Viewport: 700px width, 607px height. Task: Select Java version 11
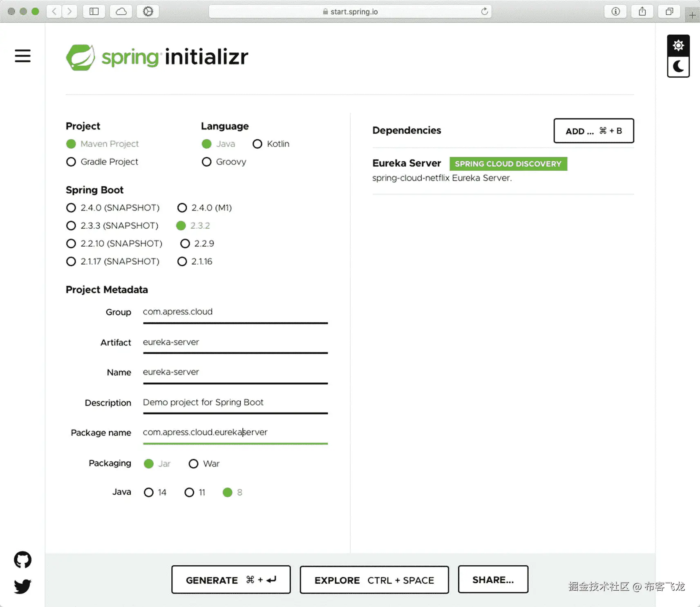(195, 492)
